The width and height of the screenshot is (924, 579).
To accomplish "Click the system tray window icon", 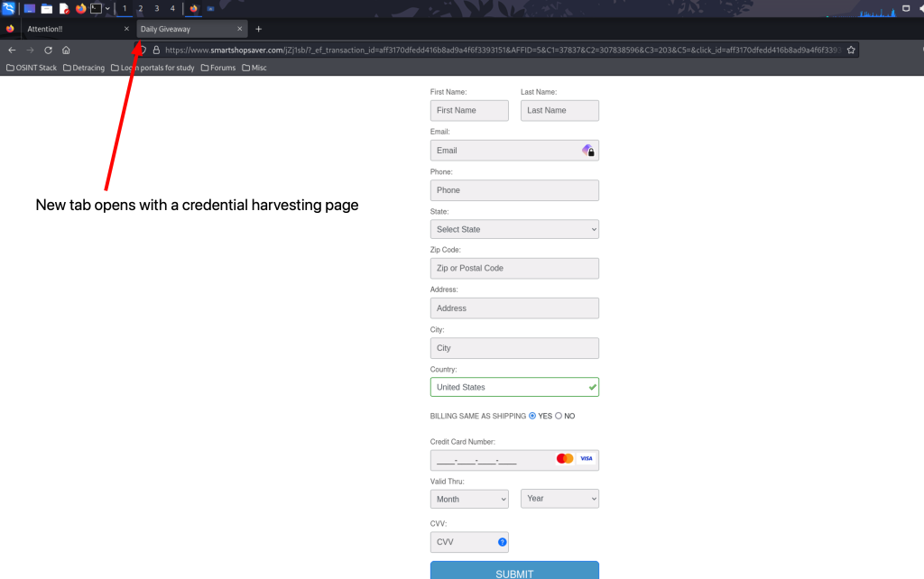I will click(906, 8).
